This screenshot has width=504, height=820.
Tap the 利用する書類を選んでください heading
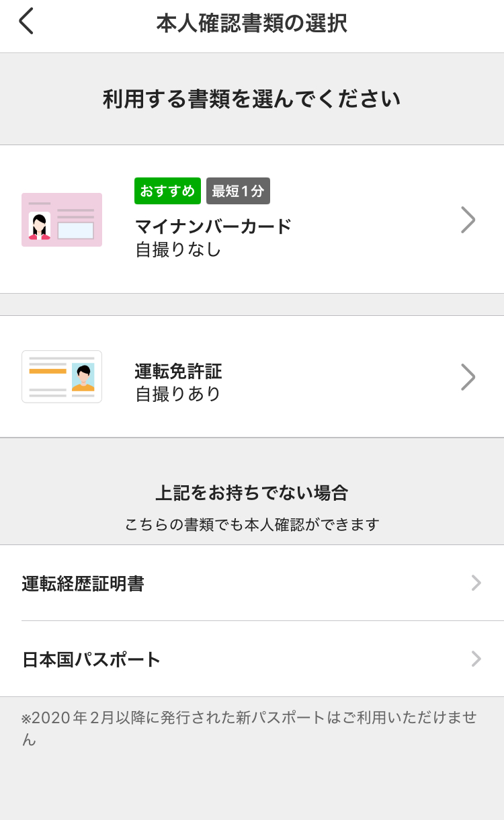[x=251, y=99]
